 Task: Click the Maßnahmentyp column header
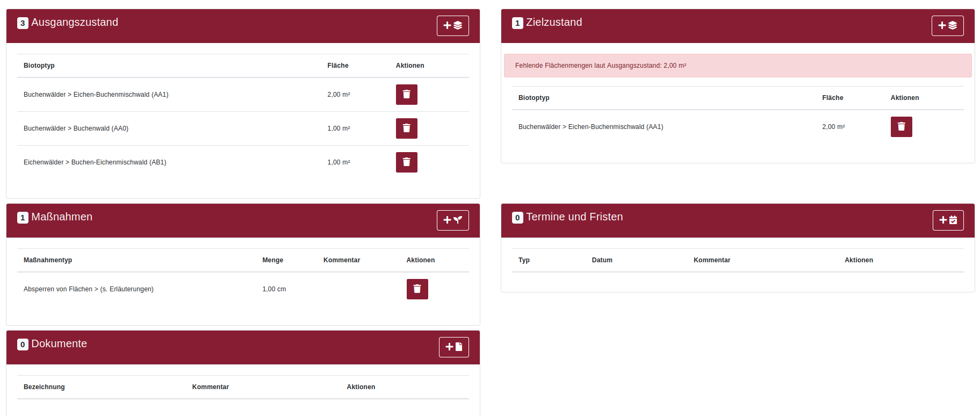(48, 260)
